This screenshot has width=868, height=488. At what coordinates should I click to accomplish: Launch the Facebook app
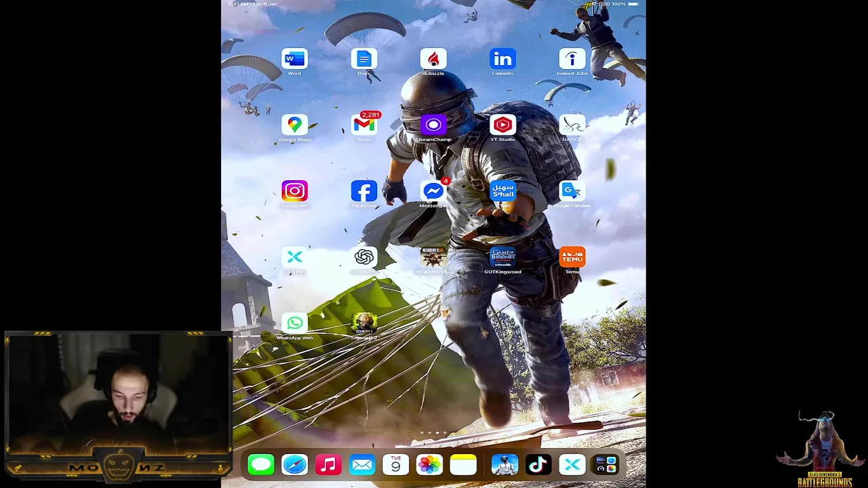pos(364,191)
